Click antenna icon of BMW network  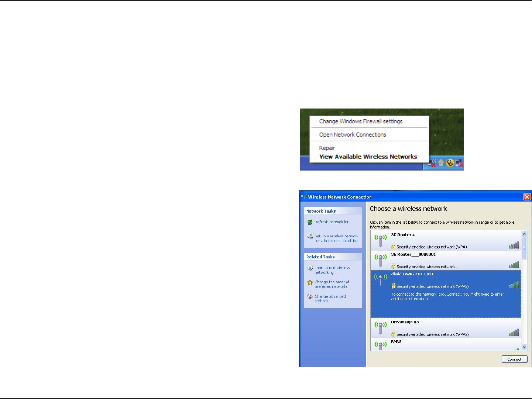click(381, 346)
